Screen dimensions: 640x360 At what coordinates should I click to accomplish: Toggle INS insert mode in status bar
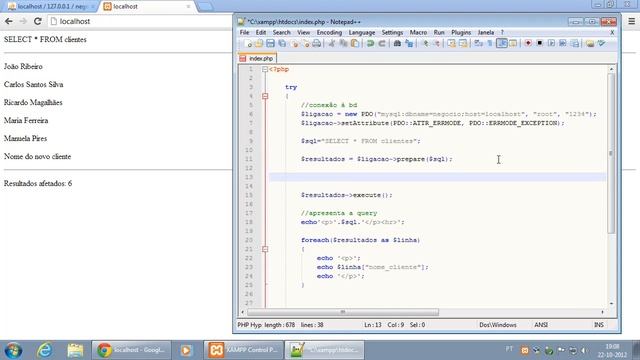coord(598,325)
